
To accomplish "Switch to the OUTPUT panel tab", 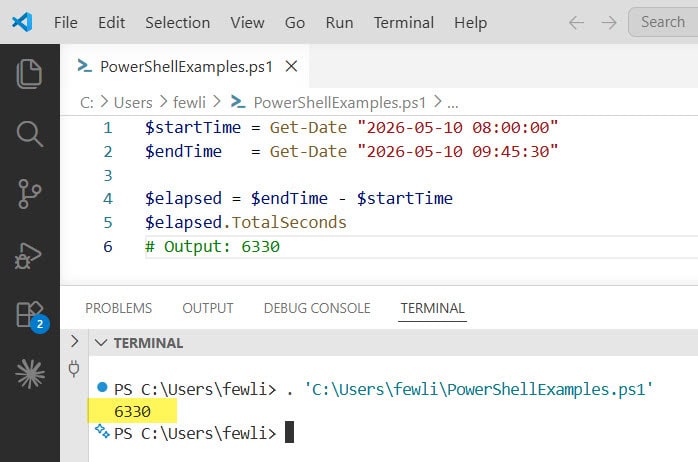I will (x=208, y=308).
